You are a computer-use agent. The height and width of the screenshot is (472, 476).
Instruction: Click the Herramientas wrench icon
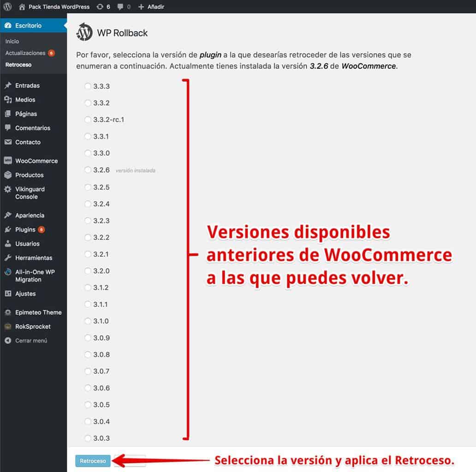8,258
